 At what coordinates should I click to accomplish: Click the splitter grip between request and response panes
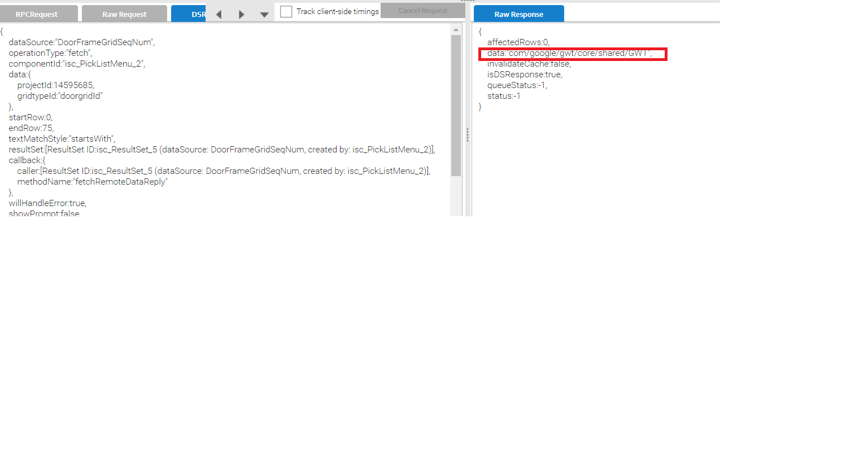pyautogui.click(x=467, y=134)
